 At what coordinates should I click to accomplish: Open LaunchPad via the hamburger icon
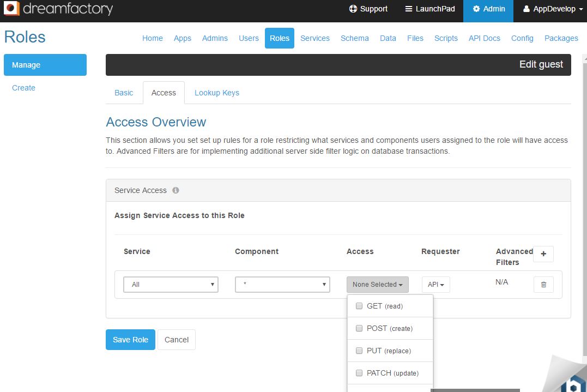[409, 9]
